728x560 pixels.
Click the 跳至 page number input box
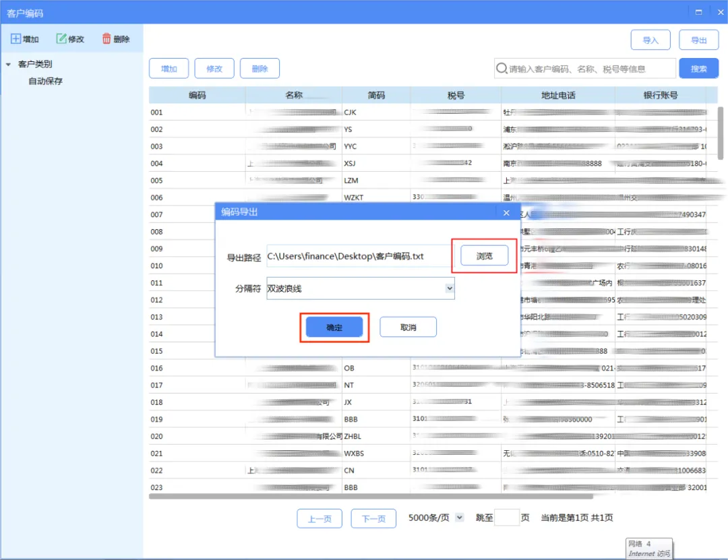(x=506, y=518)
